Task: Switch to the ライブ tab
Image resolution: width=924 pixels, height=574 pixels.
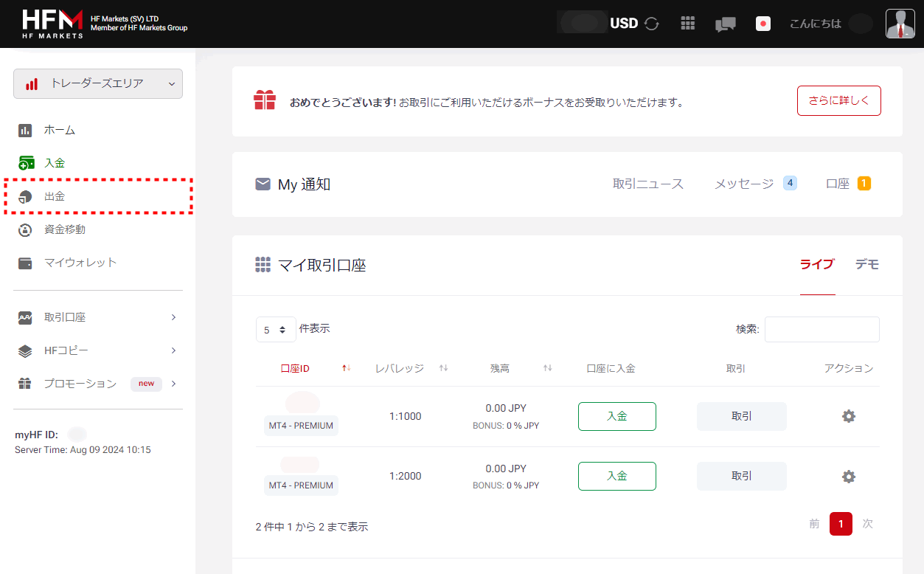Action: [817, 264]
